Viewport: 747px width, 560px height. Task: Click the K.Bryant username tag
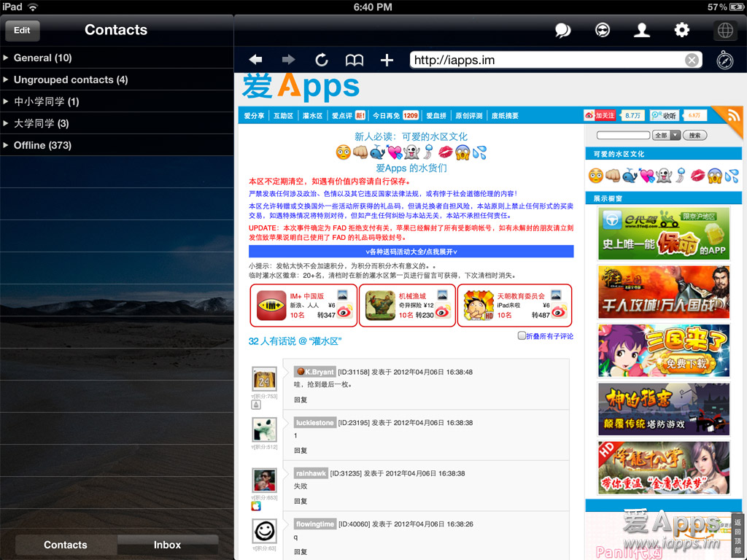pyautogui.click(x=315, y=372)
